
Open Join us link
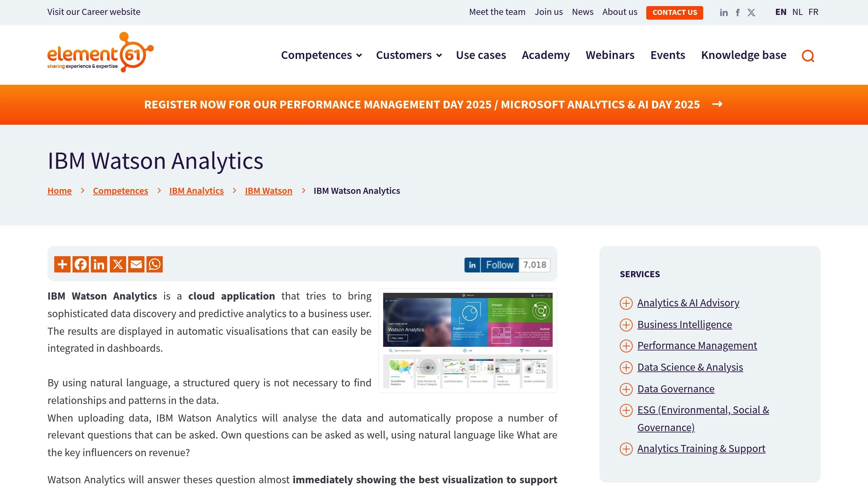point(549,12)
